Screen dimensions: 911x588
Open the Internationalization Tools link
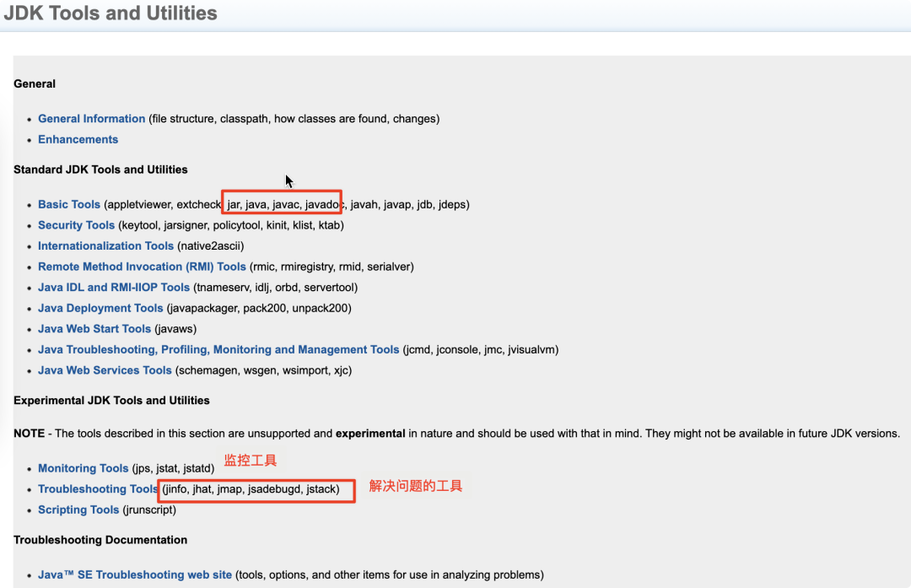pos(105,245)
